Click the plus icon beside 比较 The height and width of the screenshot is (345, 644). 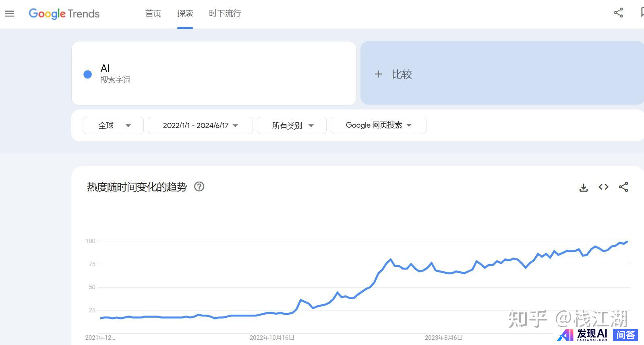point(378,74)
